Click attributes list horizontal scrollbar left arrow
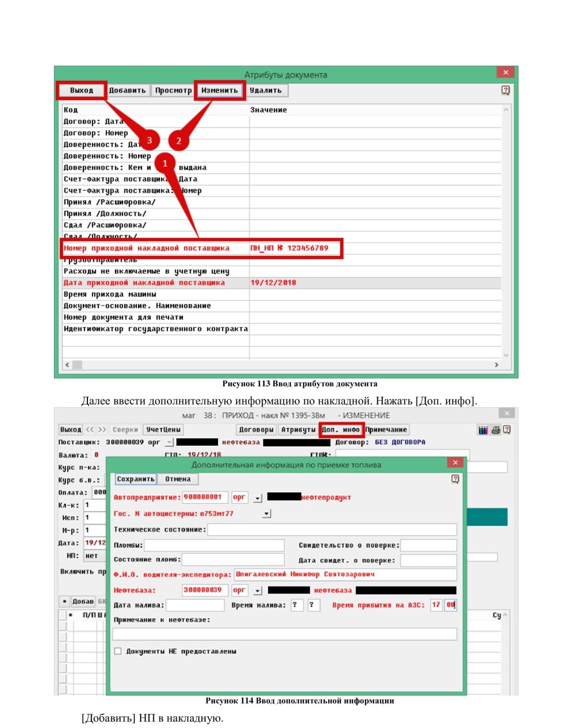 [x=67, y=365]
